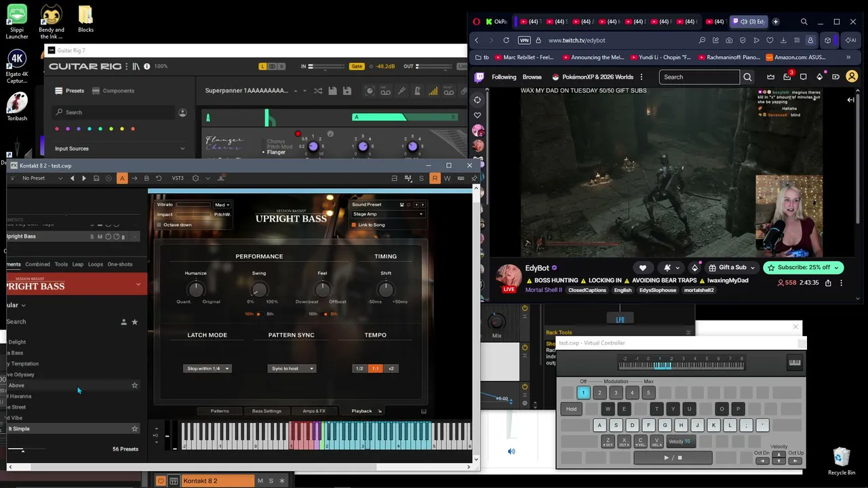Click the user presets person icon in Kontakt
Image resolution: width=868 pixels, height=488 pixels.
click(123, 322)
